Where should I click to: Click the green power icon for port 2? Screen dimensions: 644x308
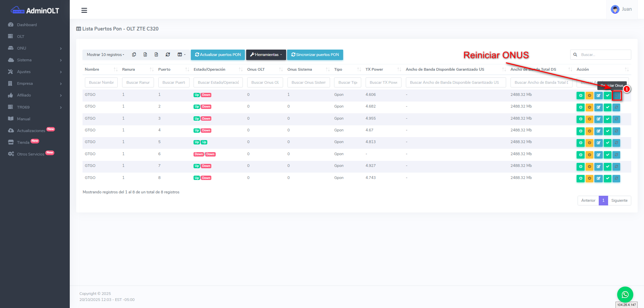(x=580, y=107)
